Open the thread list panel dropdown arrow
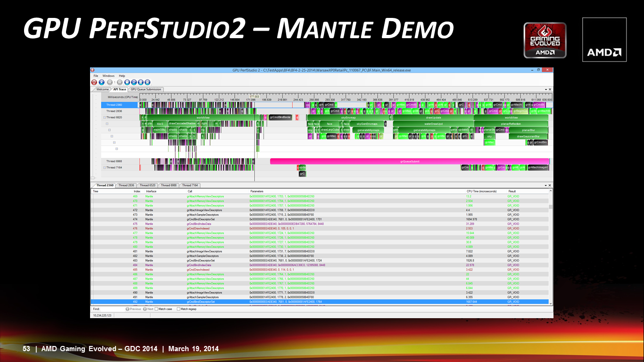The width and height of the screenshot is (644, 362). pos(546,185)
